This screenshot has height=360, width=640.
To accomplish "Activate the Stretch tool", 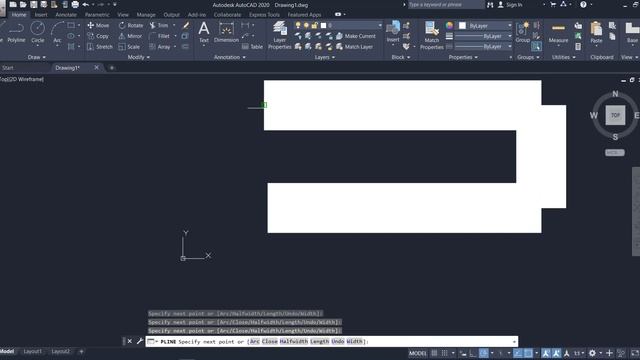I will tap(100, 47).
